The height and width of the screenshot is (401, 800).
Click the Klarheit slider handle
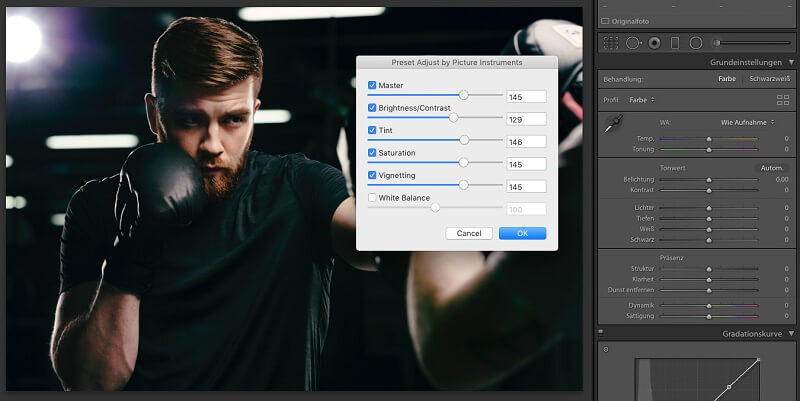point(709,280)
